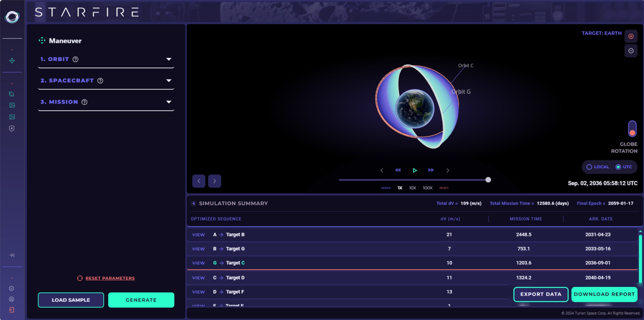The width and height of the screenshot is (644, 320).
Task: Click the zoom in plus icon
Action: pyautogui.click(x=631, y=36)
